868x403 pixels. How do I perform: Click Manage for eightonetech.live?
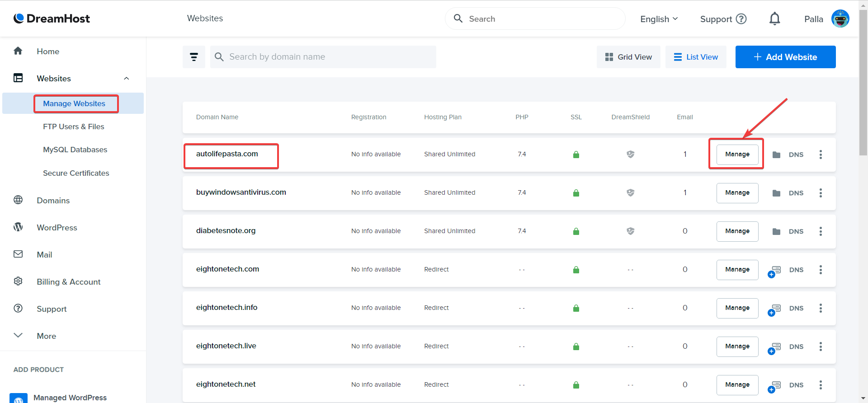pos(737,347)
